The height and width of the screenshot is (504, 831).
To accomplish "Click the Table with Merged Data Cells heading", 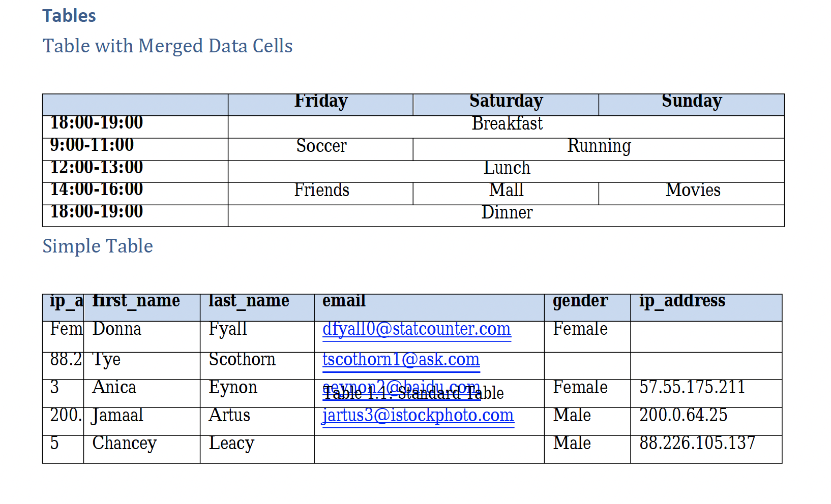I will tap(167, 46).
